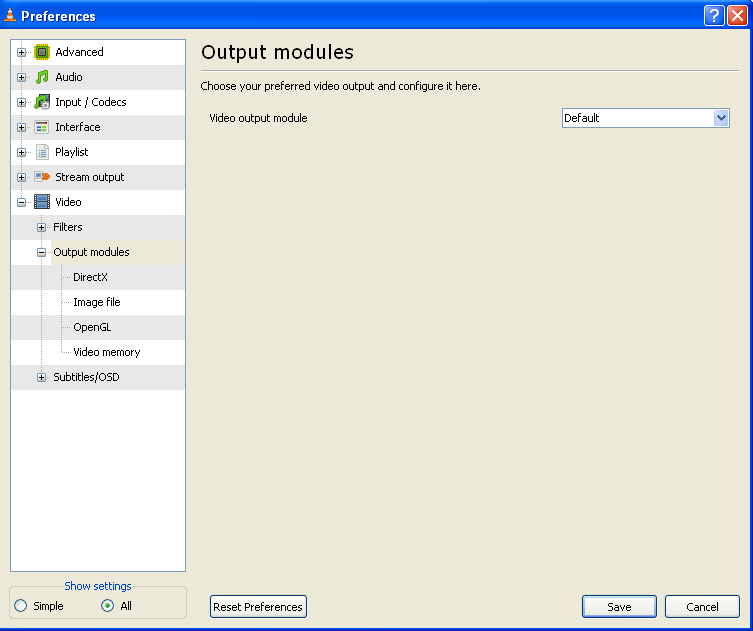Click the Input / Codecs icon

tap(42, 102)
